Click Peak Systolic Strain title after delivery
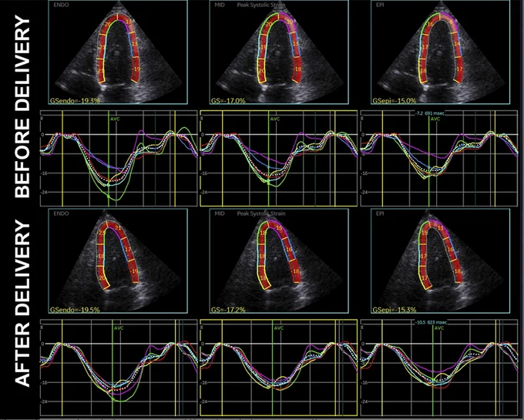Screen dimensions: 524x420 (x=261, y=213)
